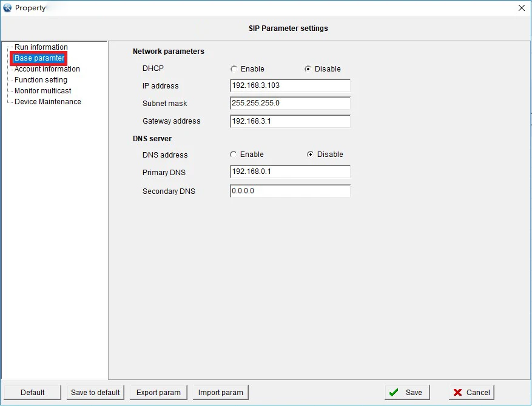Click the Secondary DNS field
Image resolution: width=532 pixels, height=406 pixels.
(290, 191)
